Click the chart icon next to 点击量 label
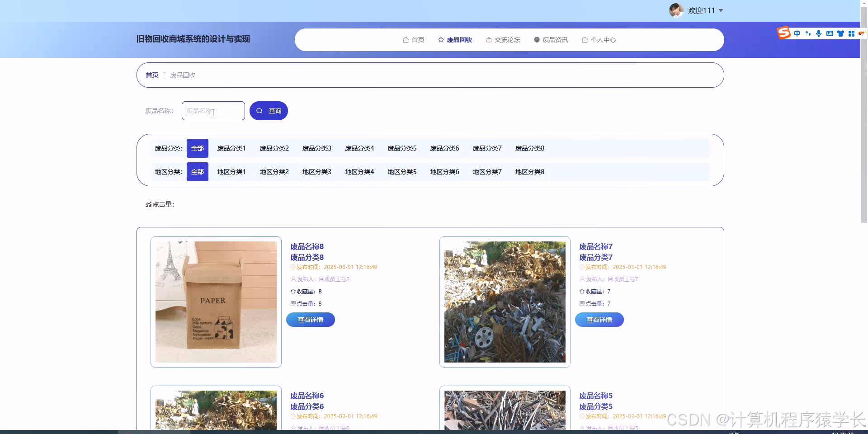The image size is (868, 434). pos(148,204)
